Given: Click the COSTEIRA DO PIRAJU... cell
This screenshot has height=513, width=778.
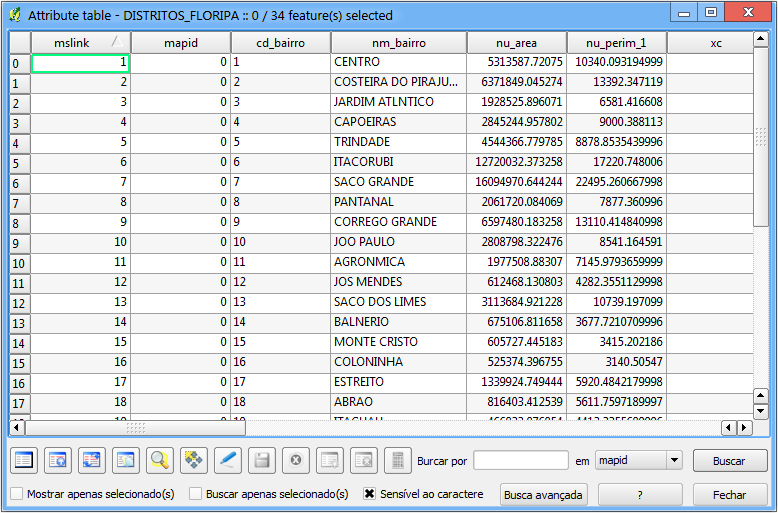Looking at the screenshot, I should pos(399,82).
